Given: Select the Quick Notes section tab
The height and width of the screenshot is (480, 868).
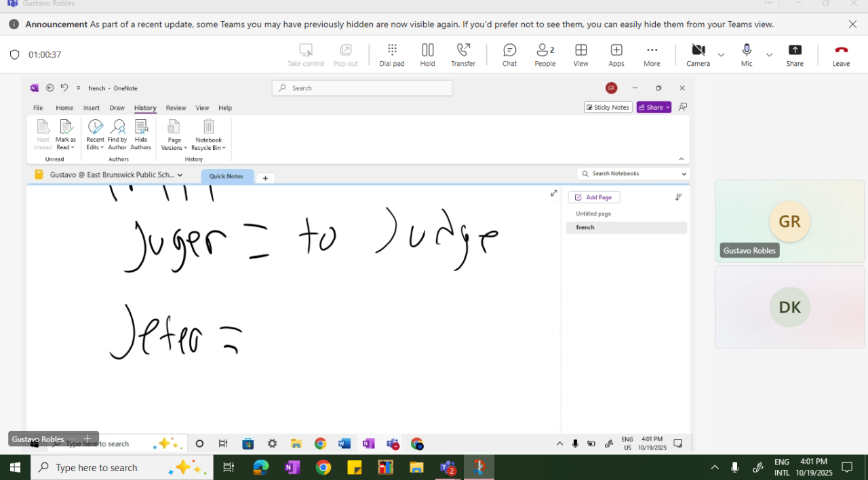Looking at the screenshot, I should pos(226,176).
